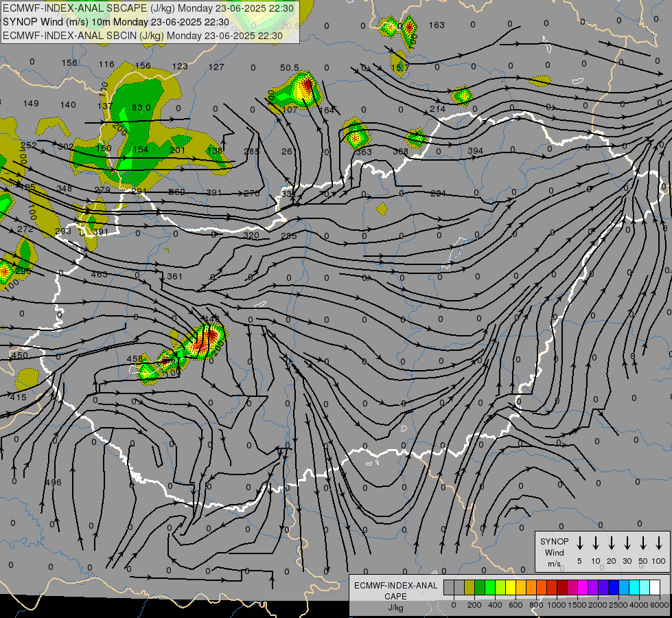The image size is (672, 618).
Task: Click the map value 368
Action: (401, 151)
